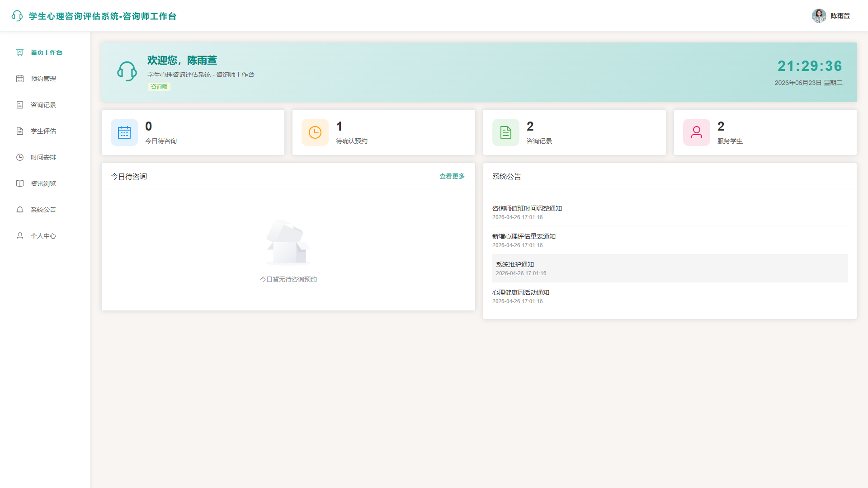Open 系统公告 in the sidebar menu

click(45, 210)
